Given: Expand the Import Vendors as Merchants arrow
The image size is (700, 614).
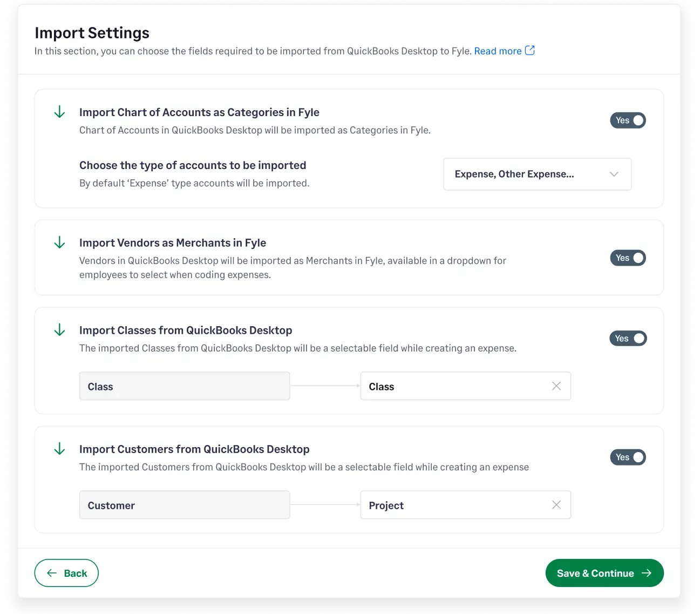Looking at the screenshot, I should pos(59,242).
